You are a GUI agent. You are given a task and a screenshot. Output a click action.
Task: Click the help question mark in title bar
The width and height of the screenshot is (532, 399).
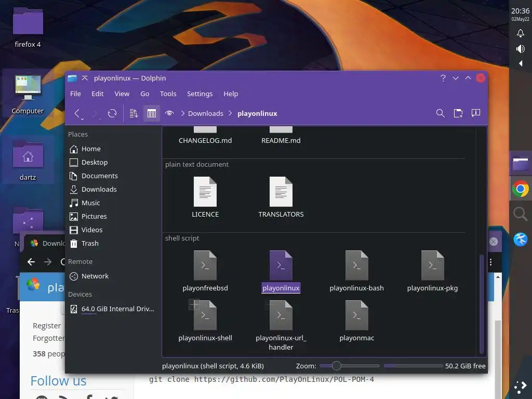[443, 78]
